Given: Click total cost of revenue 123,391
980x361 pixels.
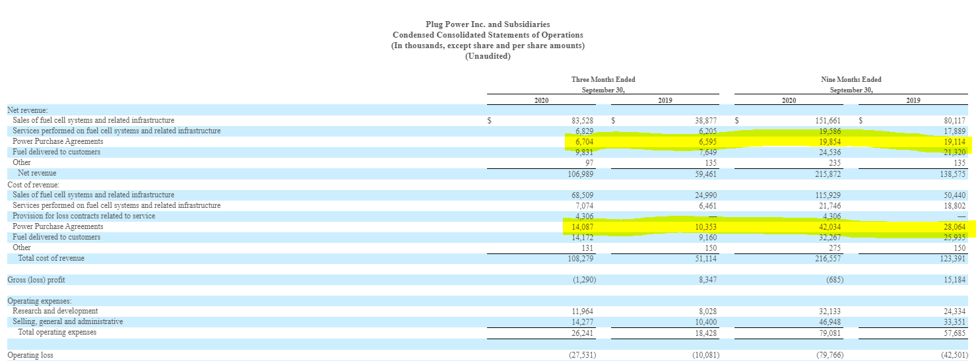Looking at the screenshot, I should [x=953, y=258].
